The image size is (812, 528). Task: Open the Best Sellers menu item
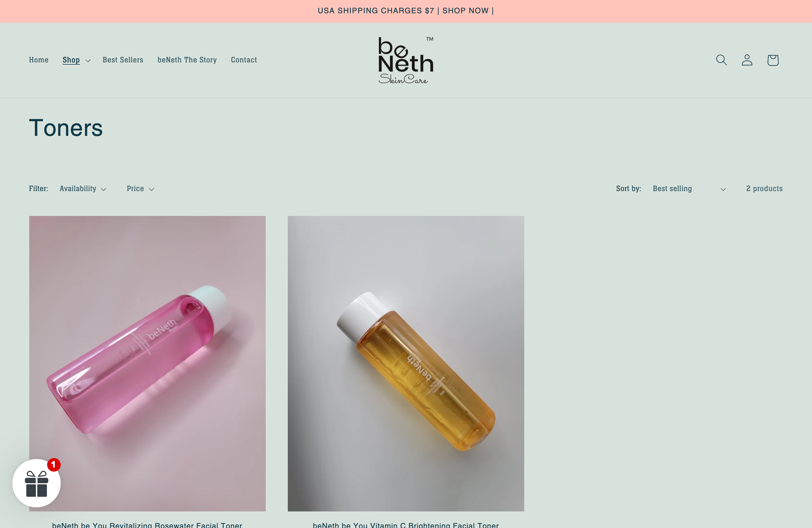click(x=123, y=60)
